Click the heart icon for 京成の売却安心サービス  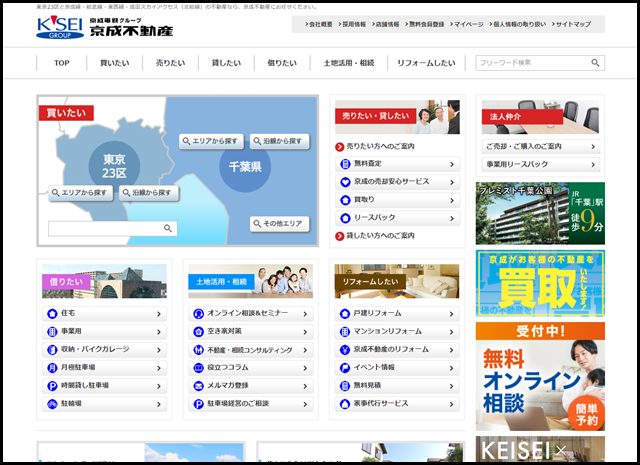[x=345, y=182]
